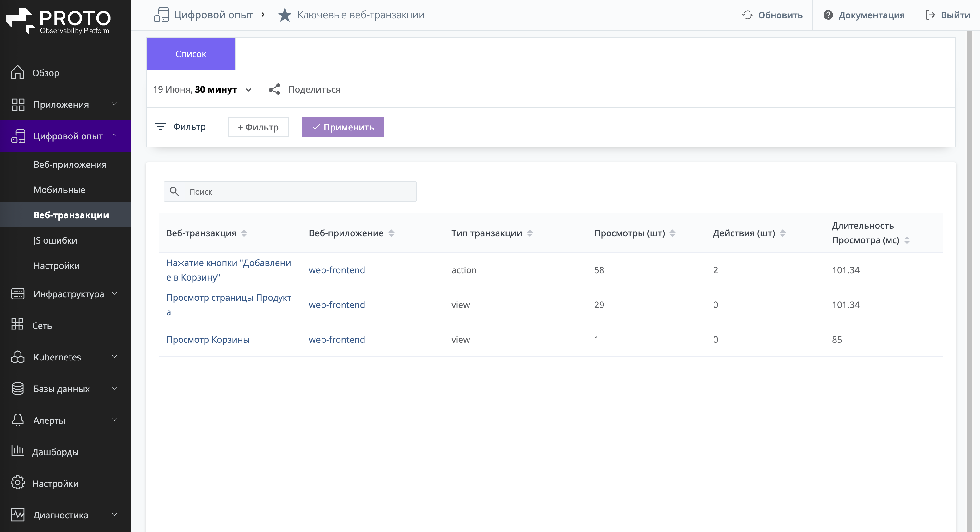Click the Цифровой опыт sidebar icon

click(x=18, y=136)
